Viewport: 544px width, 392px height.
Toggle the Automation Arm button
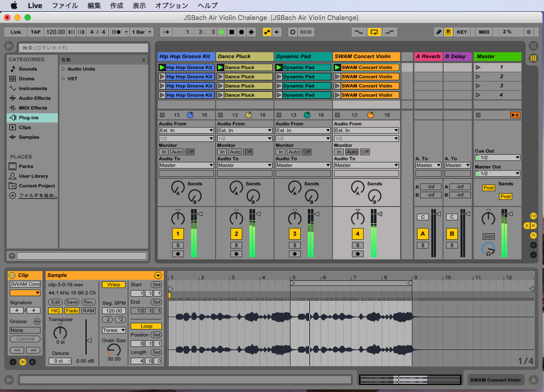(x=267, y=32)
